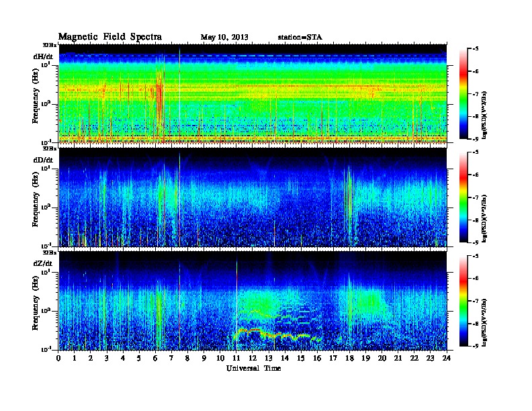Click the -7 value on dD/dt colorbar
Viewport: 532px width, 411px height.
(x=476, y=197)
